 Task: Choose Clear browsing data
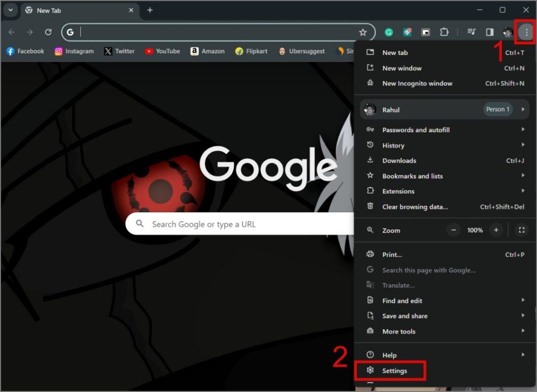pyautogui.click(x=445, y=206)
